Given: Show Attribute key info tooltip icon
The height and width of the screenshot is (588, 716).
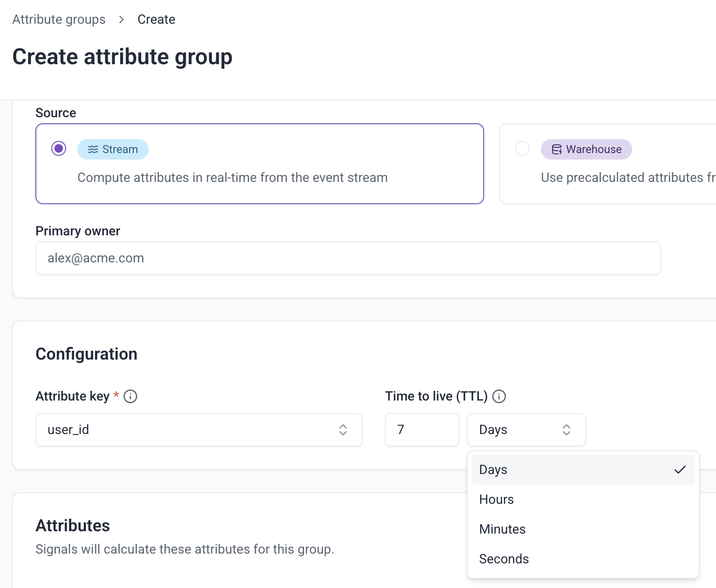Looking at the screenshot, I should 130,396.
